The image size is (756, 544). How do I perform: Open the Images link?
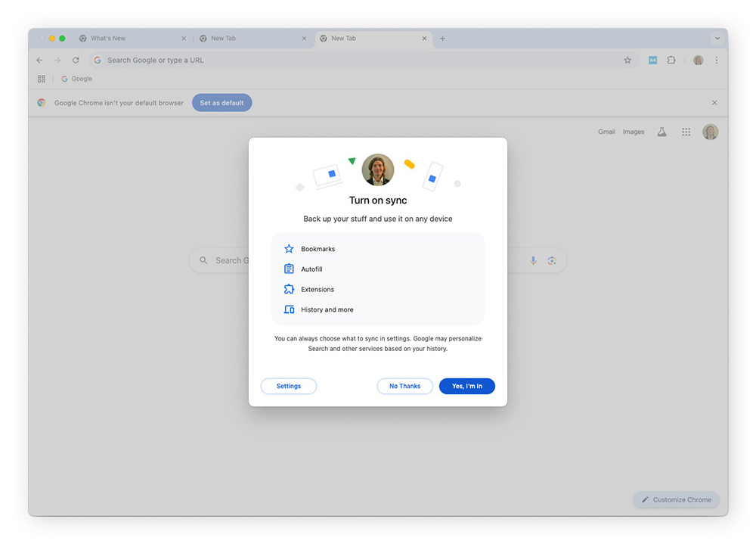(633, 132)
